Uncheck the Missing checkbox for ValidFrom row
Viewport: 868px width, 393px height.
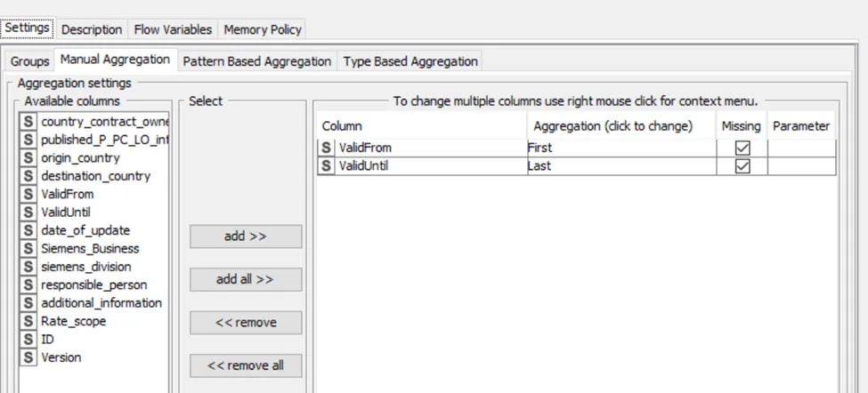point(742,148)
